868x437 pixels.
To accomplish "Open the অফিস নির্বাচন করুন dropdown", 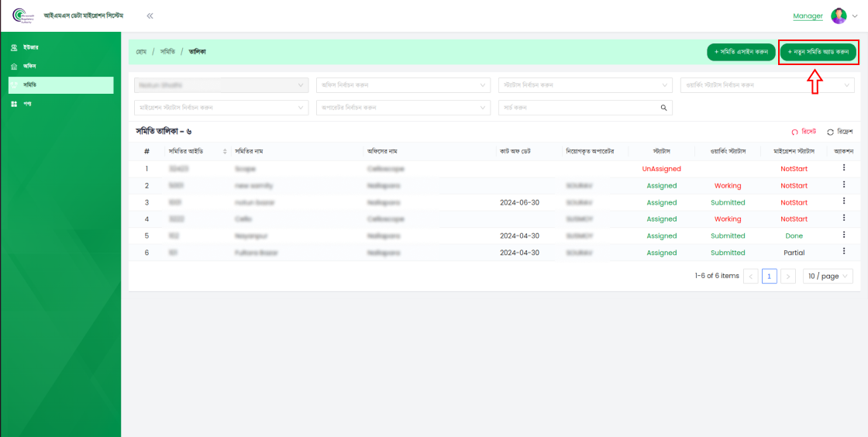I will point(403,84).
